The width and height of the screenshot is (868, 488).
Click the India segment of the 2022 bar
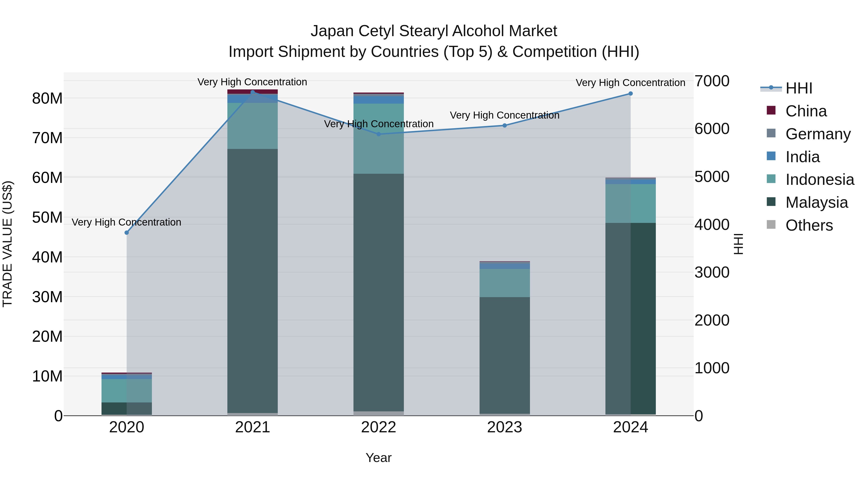378,100
